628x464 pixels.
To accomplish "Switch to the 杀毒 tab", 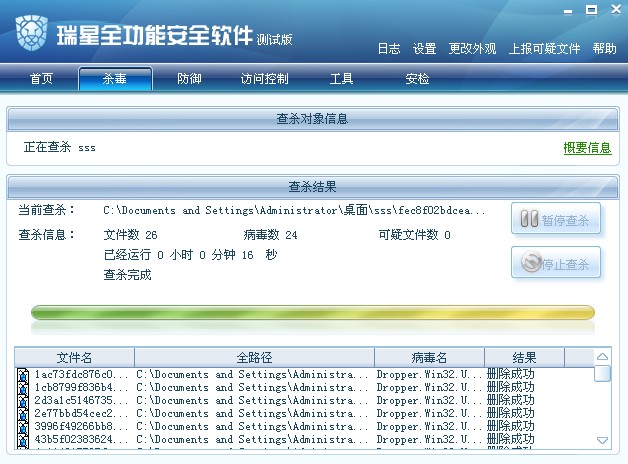I will pos(115,78).
